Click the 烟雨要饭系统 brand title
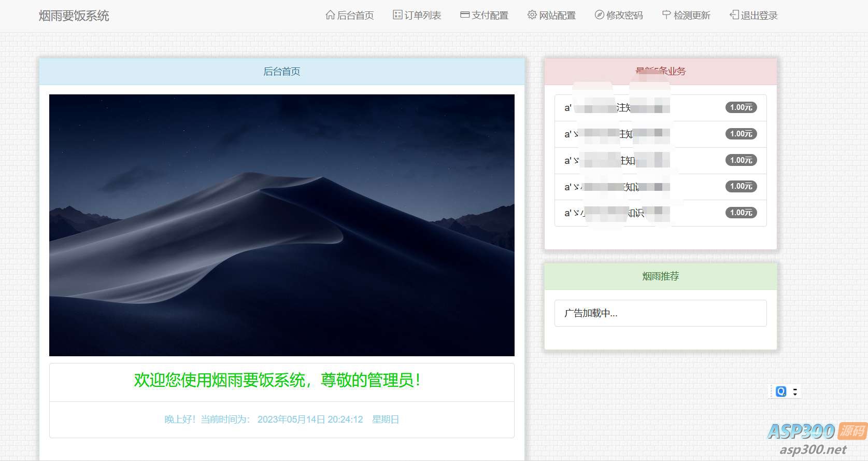 pos(74,16)
